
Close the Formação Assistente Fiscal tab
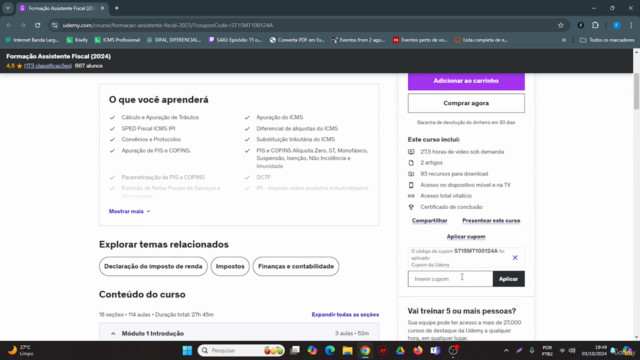pos(102,8)
